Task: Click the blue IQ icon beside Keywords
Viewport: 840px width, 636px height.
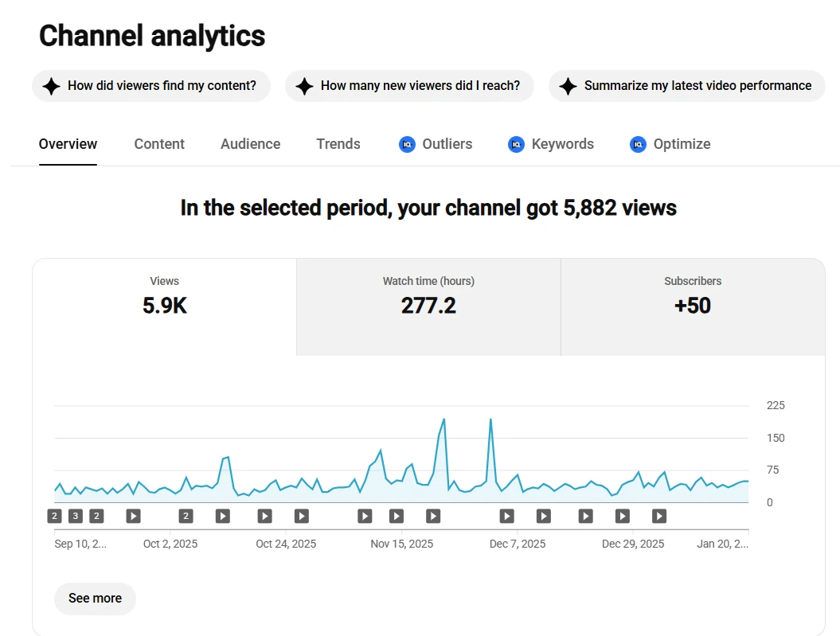Action: point(516,145)
